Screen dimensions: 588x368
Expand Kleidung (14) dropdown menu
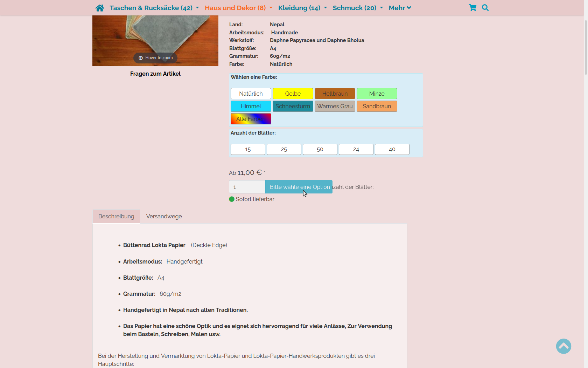303,8
